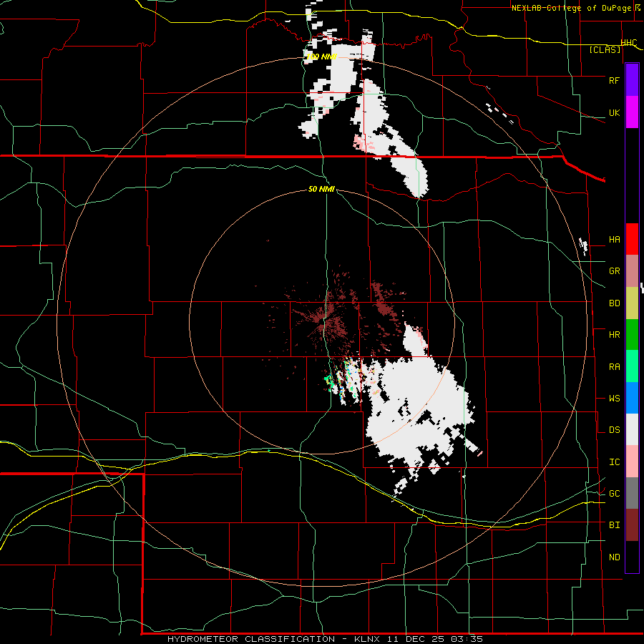The height and width of the screenshot is (644, 644).
Task: Click the DS legend label
Action: tap(614, 430)
